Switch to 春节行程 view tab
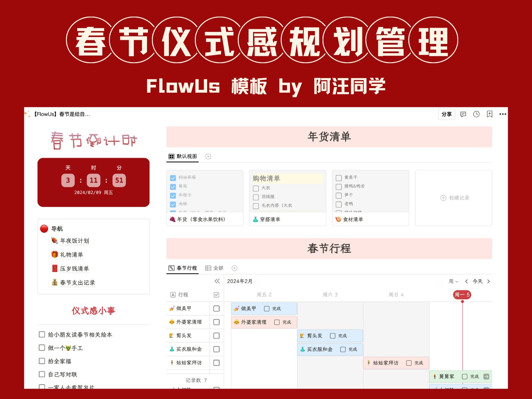 [x=183, y=268]
